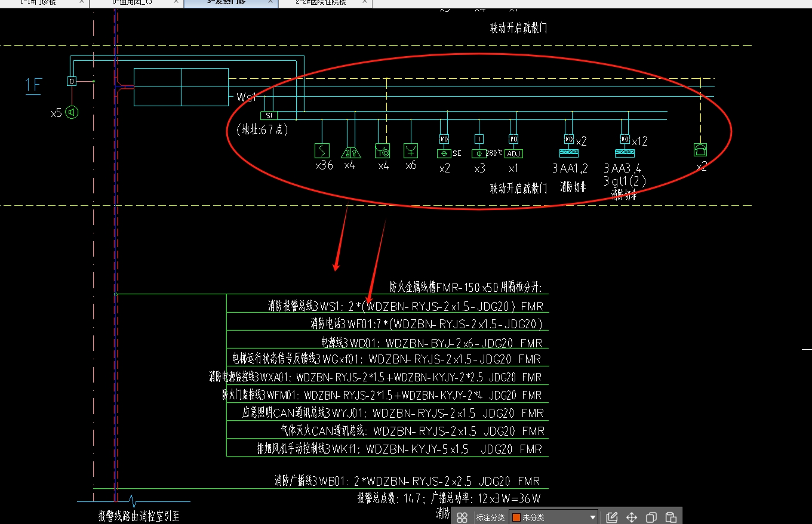Click 联动开启疏散门 text below x1
The image size is (812, 524).
(x=518, y=189)
